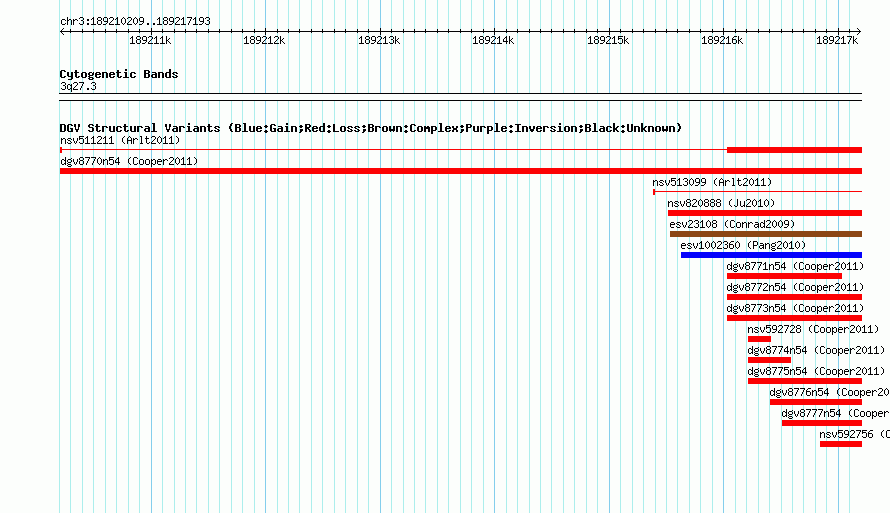Select the long red dgv8770n54 loss bar

[x=461, y=171]
